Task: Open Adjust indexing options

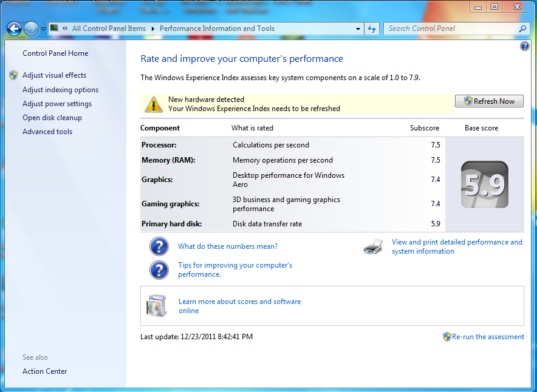Action: click(x=61, y=90)
